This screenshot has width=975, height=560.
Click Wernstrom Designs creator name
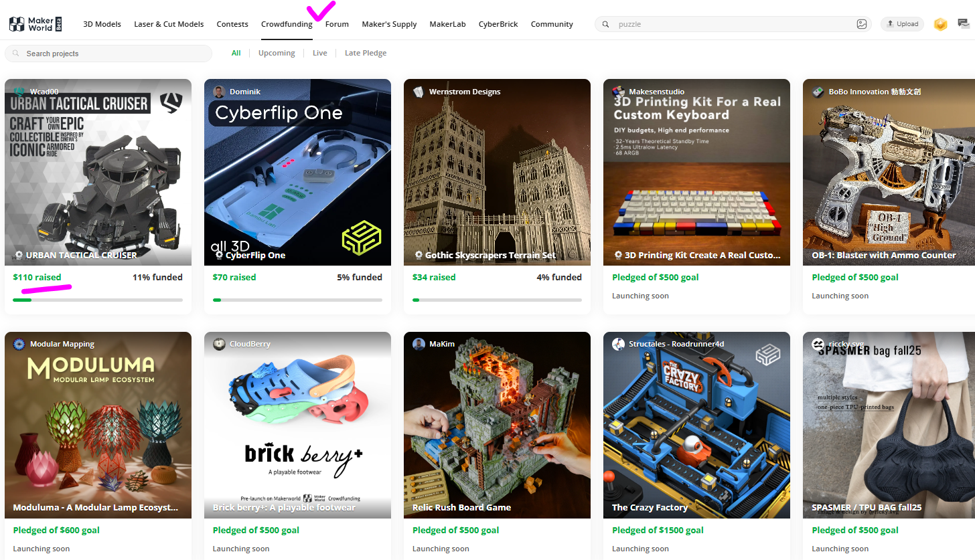click(x=465, y=92)
